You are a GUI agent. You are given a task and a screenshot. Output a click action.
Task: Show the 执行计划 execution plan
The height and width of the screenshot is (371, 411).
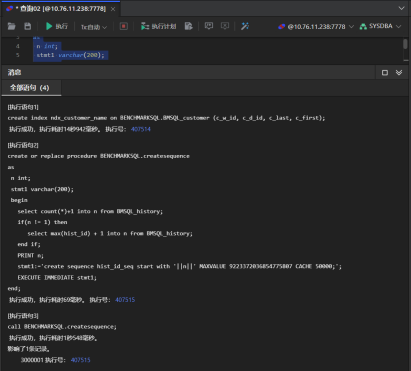158,26
